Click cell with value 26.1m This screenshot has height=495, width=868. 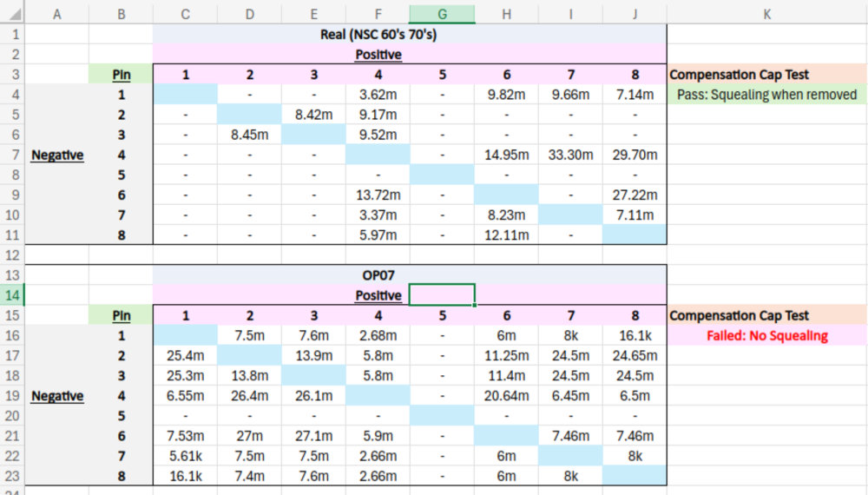point(314,396)
